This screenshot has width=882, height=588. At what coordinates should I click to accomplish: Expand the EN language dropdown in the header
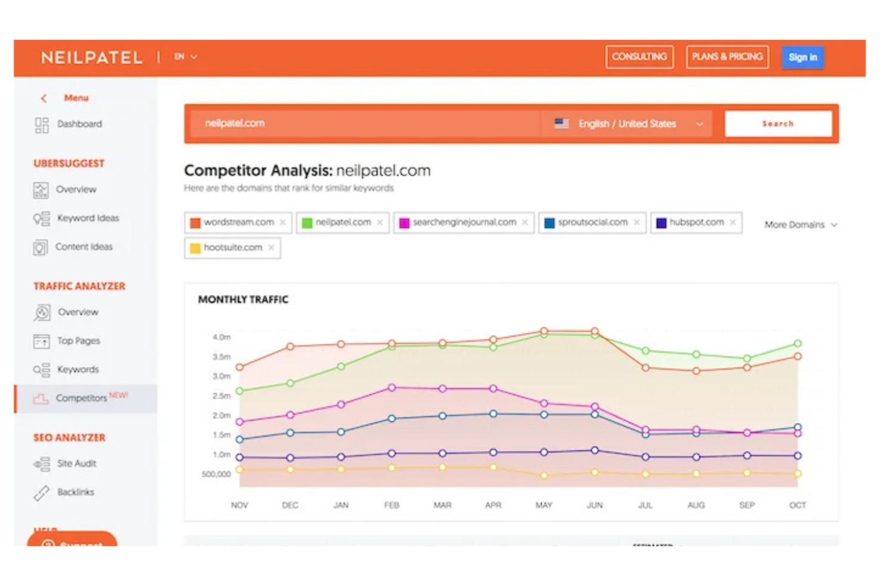(185, 56)
